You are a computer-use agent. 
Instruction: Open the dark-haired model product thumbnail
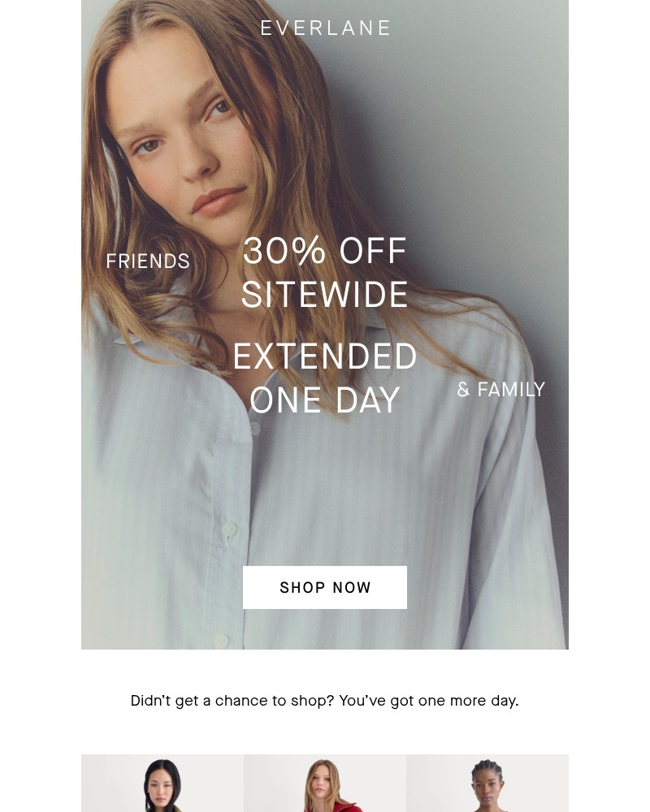[162, 783]
